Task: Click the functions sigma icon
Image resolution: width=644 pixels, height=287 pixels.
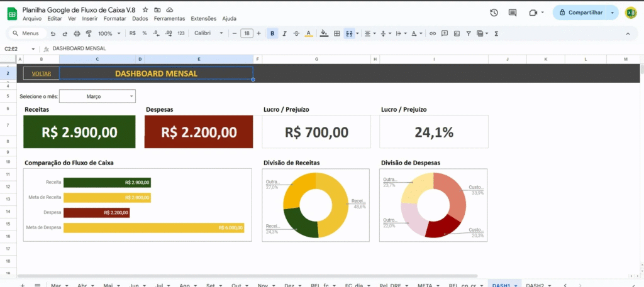Action: (496, 33)
